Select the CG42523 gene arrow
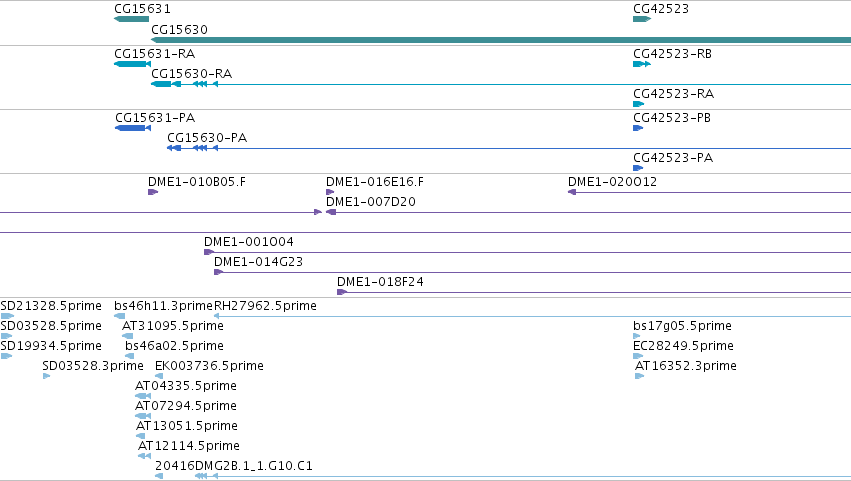This screenshot has height=481, width=851. tap(642, 19)
